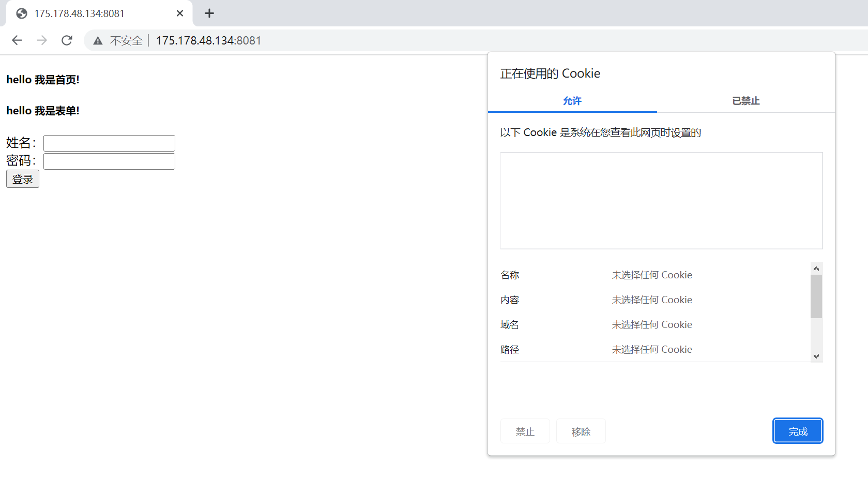868x477 pixels.
Task: Go back using browser back arrow
Action: 17,40
